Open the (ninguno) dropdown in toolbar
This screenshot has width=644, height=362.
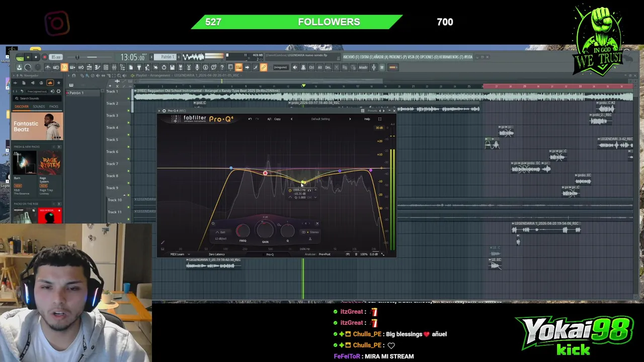coord(281,67)
